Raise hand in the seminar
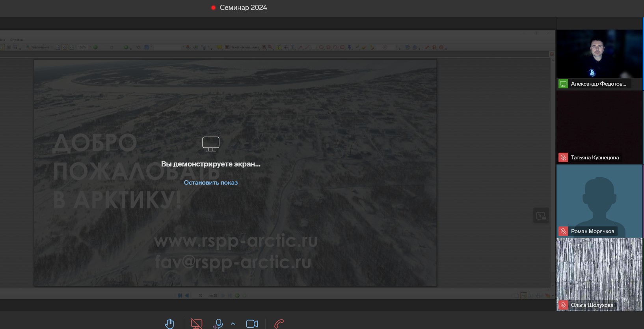Viewport: 644px width, 329px height. click(169, 324)
